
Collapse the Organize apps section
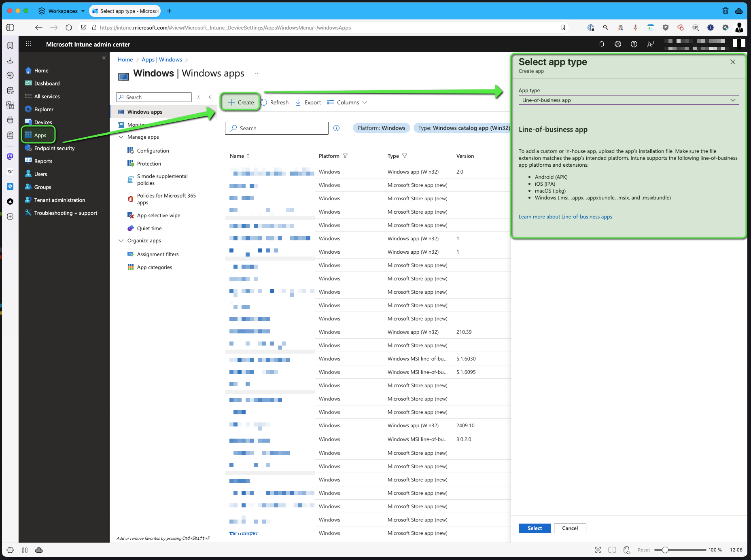point(121,241)
